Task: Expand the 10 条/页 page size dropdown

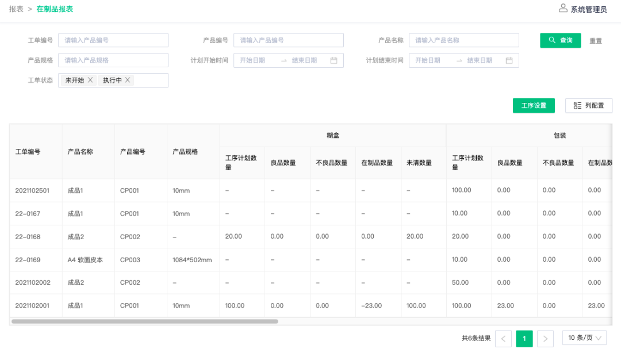Action: pyautogui.click(x=584, y=338)
